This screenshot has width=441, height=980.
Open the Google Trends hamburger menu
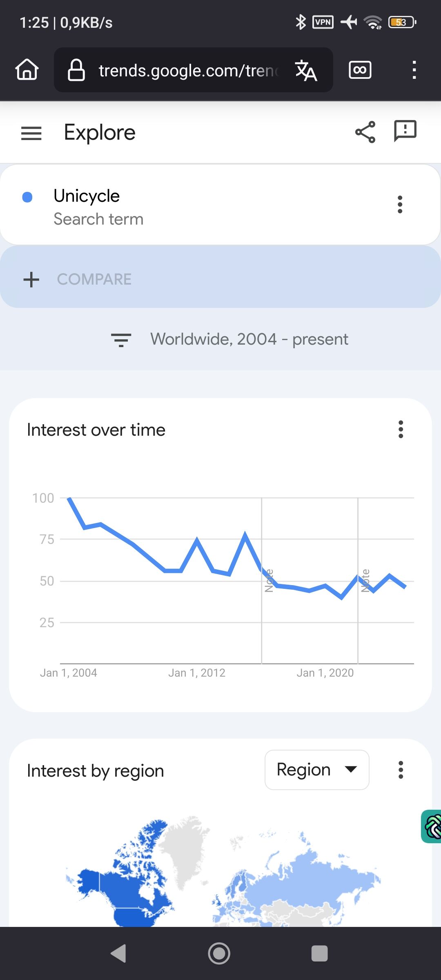point(31,133)
